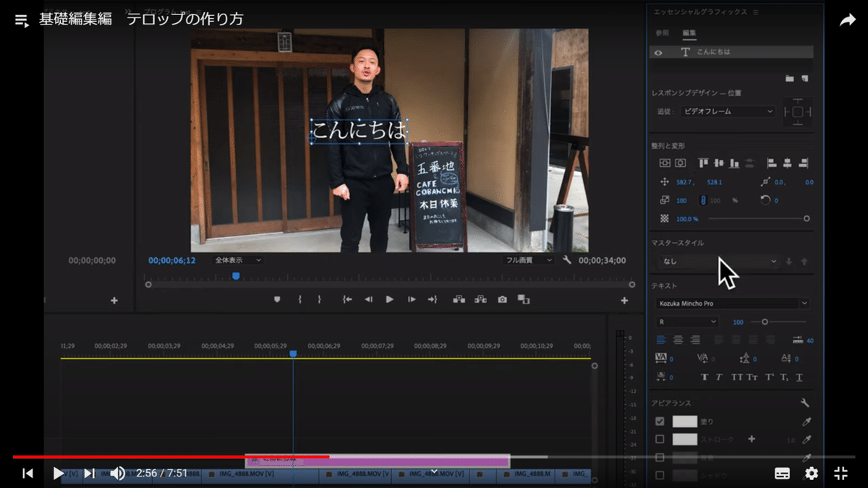Screen dimensions: 868x488
Task: Toggle small caps text style
Action: (752, 377)
